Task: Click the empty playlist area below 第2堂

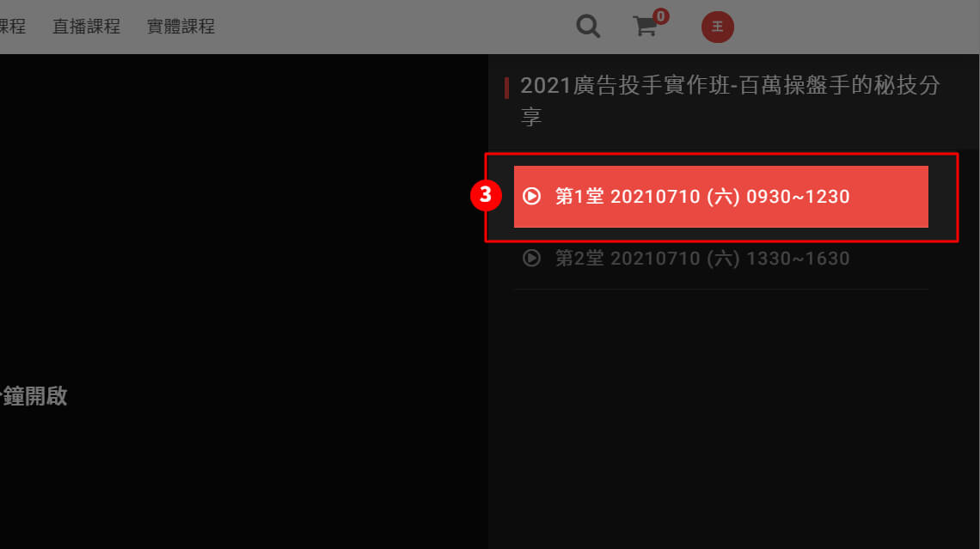Action: 733,418
